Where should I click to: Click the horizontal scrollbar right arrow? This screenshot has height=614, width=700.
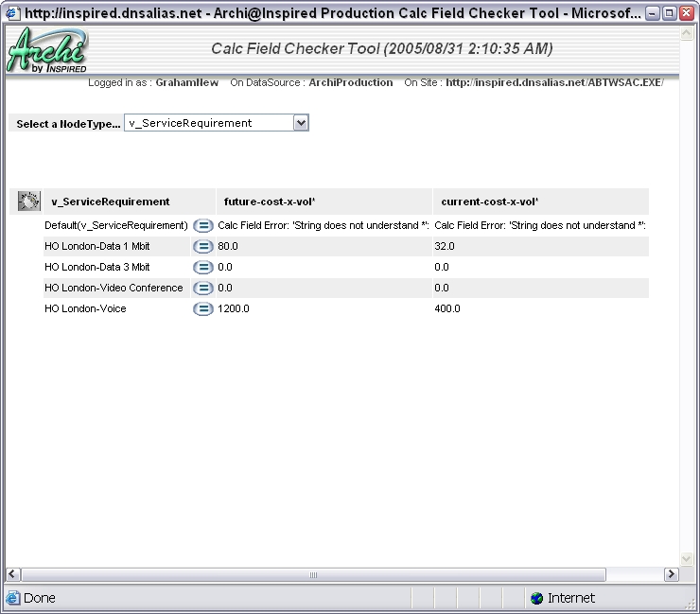tap(671, 574)
